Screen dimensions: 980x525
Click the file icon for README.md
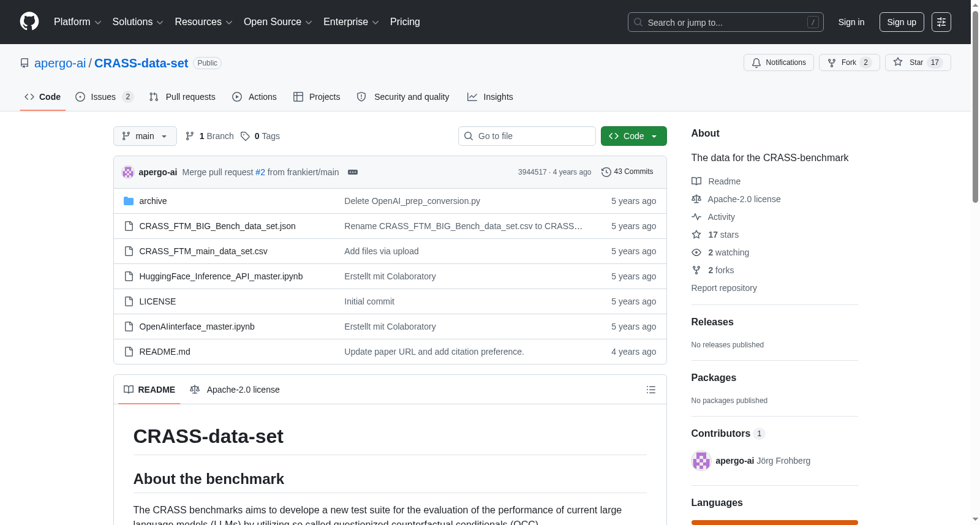coord(129,352)
